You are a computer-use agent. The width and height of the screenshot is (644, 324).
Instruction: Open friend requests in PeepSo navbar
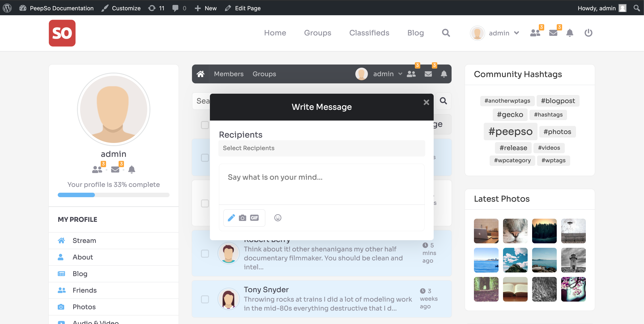click(411, 74)
